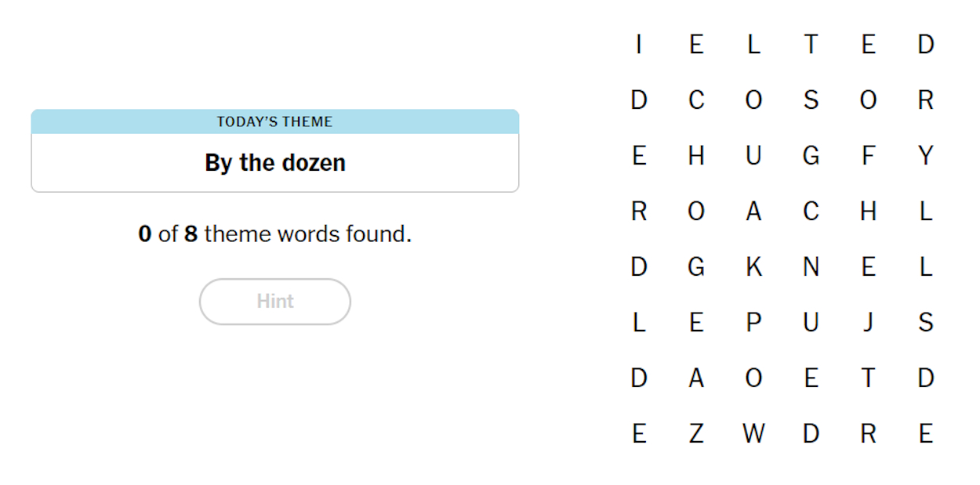Select the J in the sixth row
Viewport: 980px width, 485px height.
click(868, 322)
